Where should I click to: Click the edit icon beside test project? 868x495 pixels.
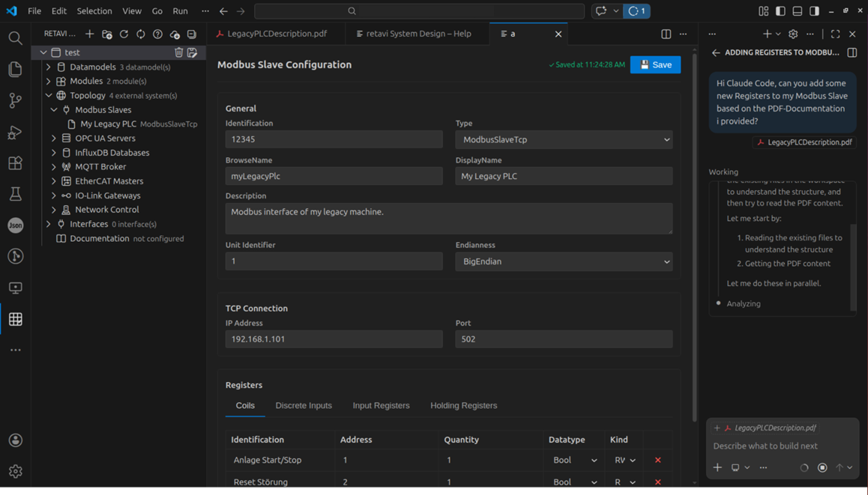[x=192, y=52]
